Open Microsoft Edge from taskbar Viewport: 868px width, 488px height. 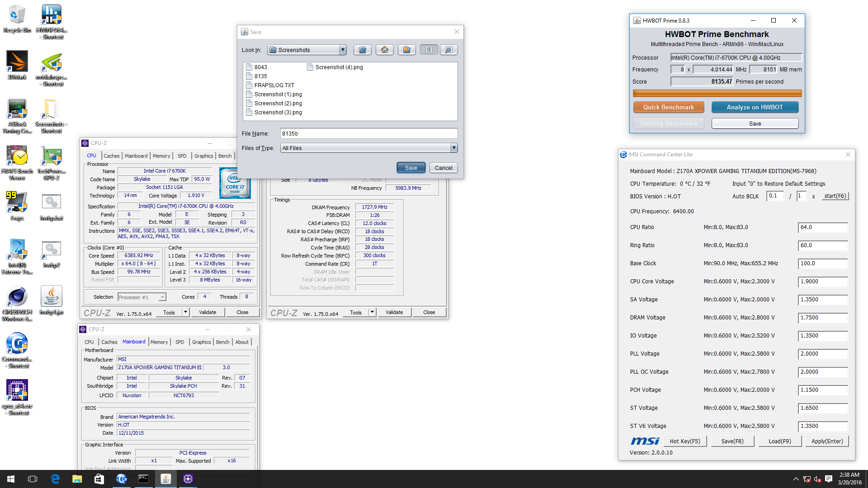(x=55, y=479)
